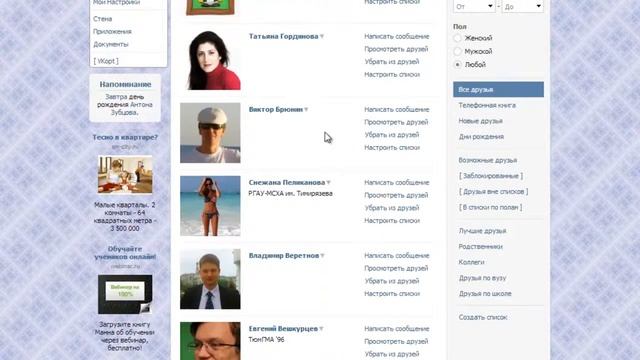Remove Виктор Брюнин from friends
The width and height of the screenshot is (640, 360).
391,135
